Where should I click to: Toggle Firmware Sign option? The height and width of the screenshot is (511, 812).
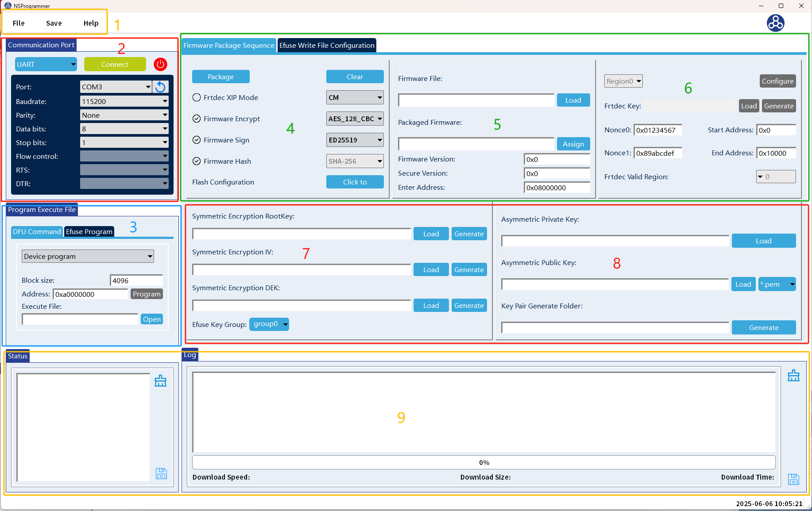[x=197, y=140]
